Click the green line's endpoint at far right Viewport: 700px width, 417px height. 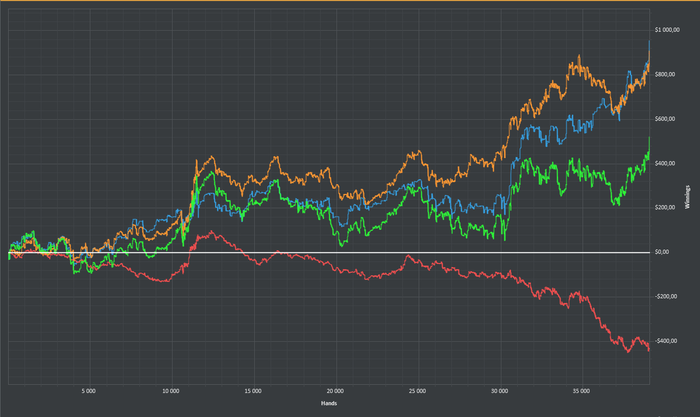click(x=649, y=140)
